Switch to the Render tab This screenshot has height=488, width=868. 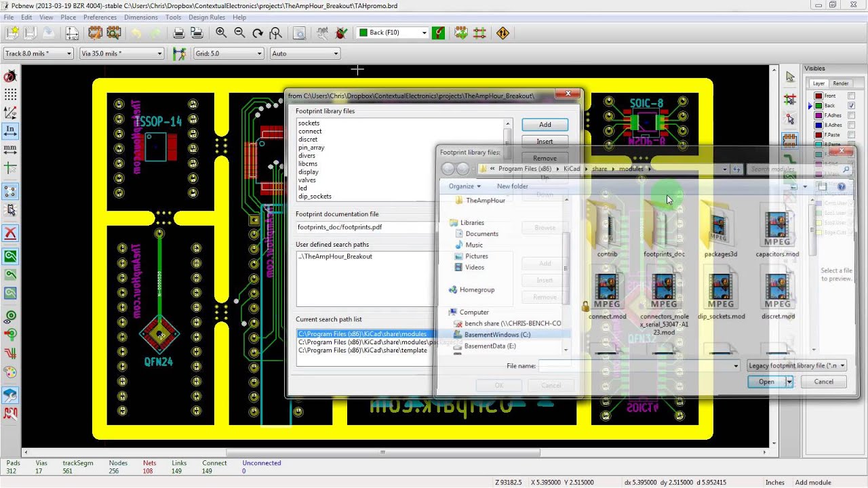pos(840,83)
